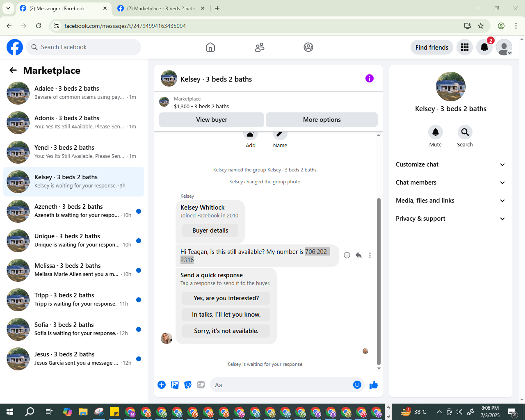Open the Adalee · 3 beds 2 baths conversation
The width and height of the screenshot is (525, 420).
click(74, 93)
